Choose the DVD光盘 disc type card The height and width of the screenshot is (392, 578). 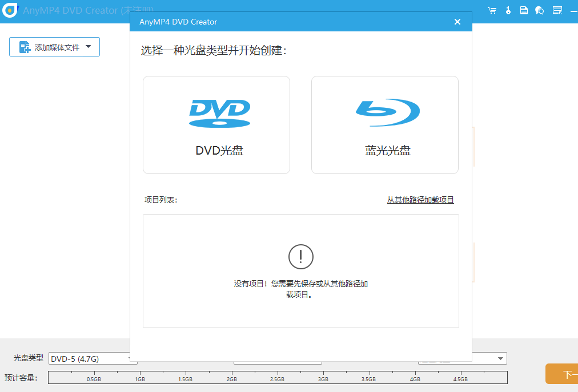click(216, 125)
